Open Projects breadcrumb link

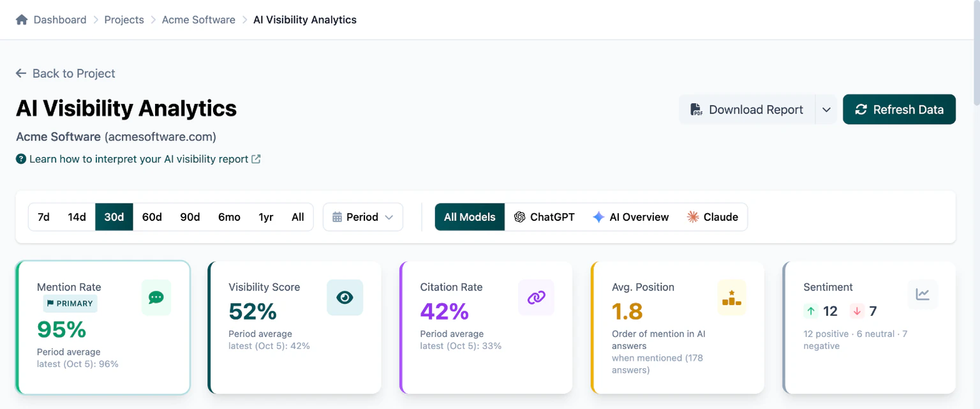click(x=124, y=20)
